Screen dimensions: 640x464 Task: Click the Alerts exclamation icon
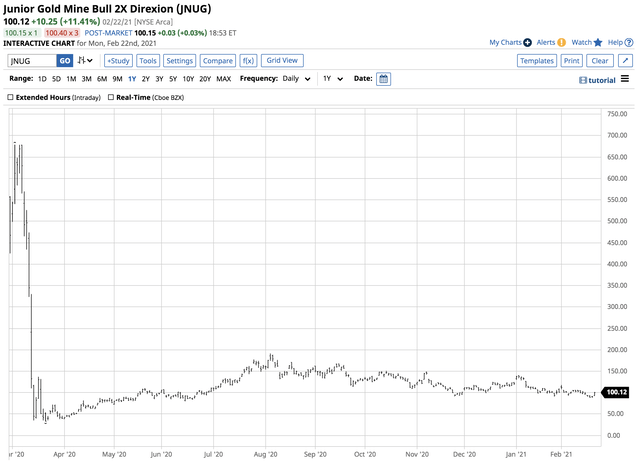tap(562, 42)
